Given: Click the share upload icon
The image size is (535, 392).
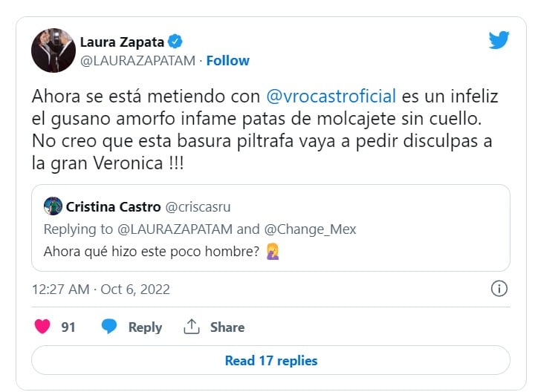Looking at the screenshot, I should pos(192,327).
